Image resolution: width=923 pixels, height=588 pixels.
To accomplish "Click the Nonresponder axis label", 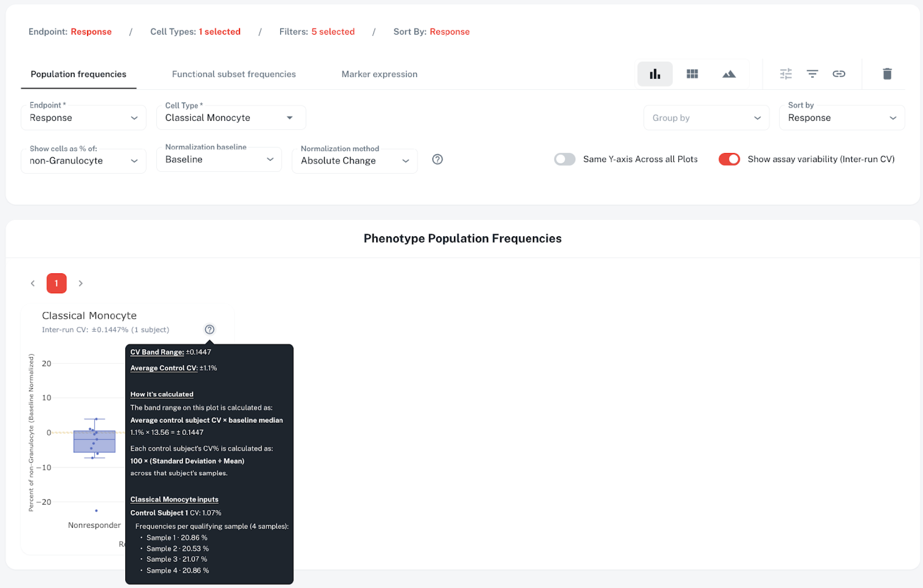I will click(94, 525).
